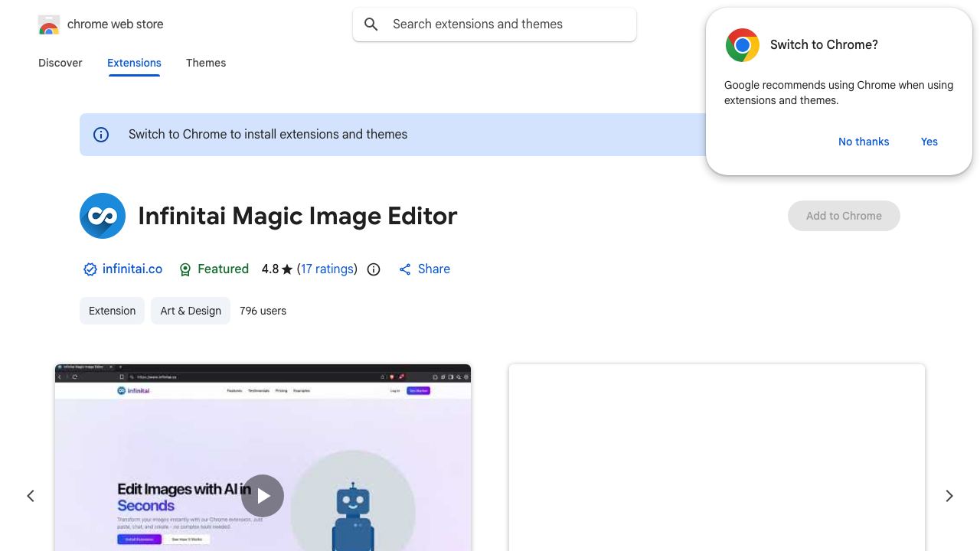Open the Themes tab
Image resolution: width=980 pixels, height=551 pixels.
(x=206, y=63)
